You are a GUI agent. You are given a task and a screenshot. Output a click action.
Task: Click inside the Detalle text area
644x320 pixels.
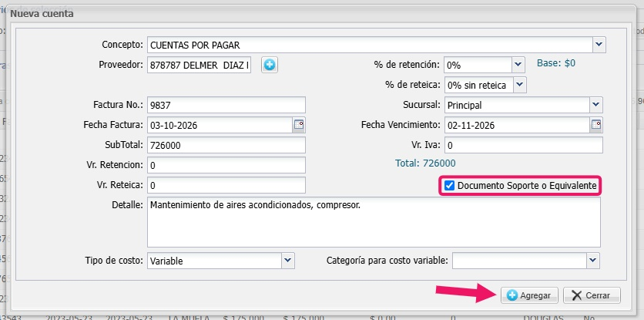tap(374, 222)
